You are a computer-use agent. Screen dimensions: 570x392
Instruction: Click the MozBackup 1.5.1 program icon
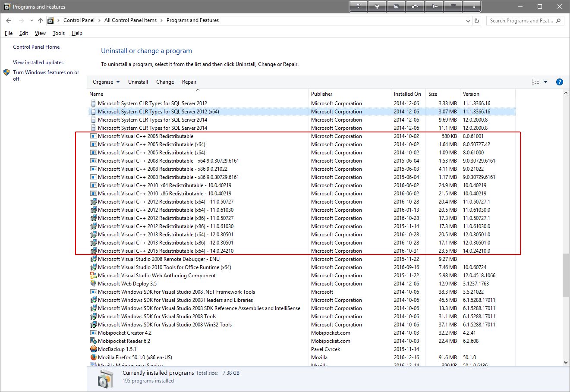[x=94, y=349]
